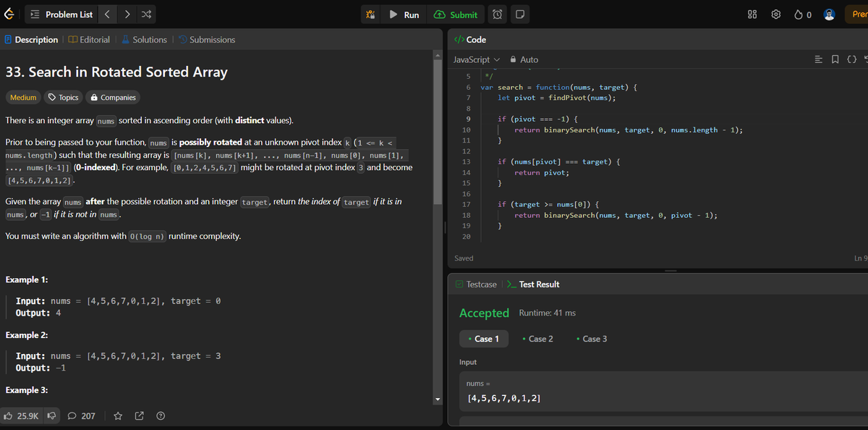This screenshot has height=430, width=868.
Task: Switch to the Submissions tab
Action: pos(206,40)
